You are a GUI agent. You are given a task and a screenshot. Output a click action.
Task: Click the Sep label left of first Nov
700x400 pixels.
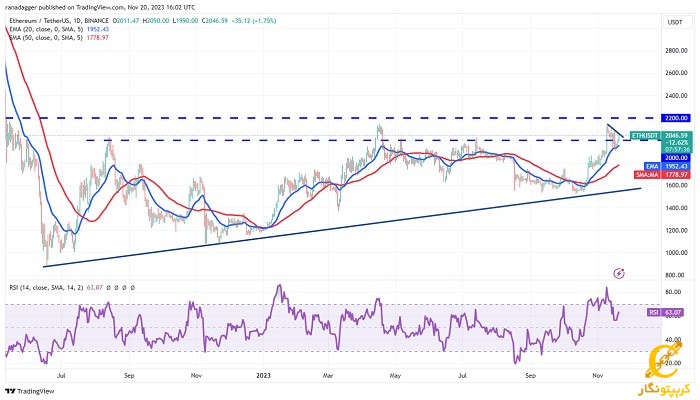pos(129,375)
